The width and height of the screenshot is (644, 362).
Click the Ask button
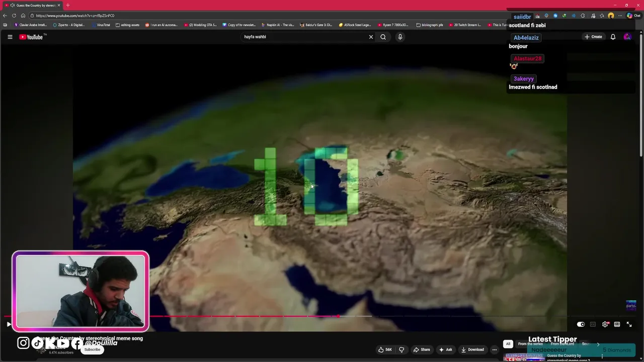pyautogui.click(x=446, y=349)
